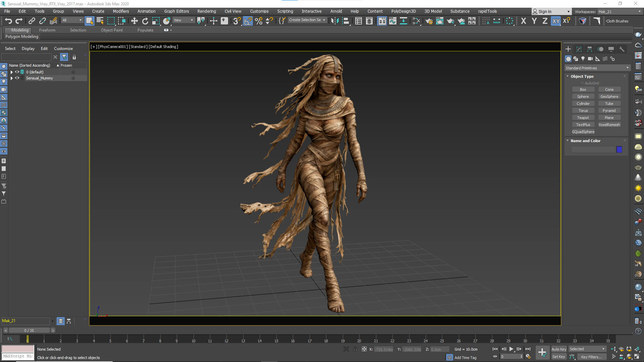644x362 pixels.
Task: Switch to the Lights create category
Action: [583, 59]
